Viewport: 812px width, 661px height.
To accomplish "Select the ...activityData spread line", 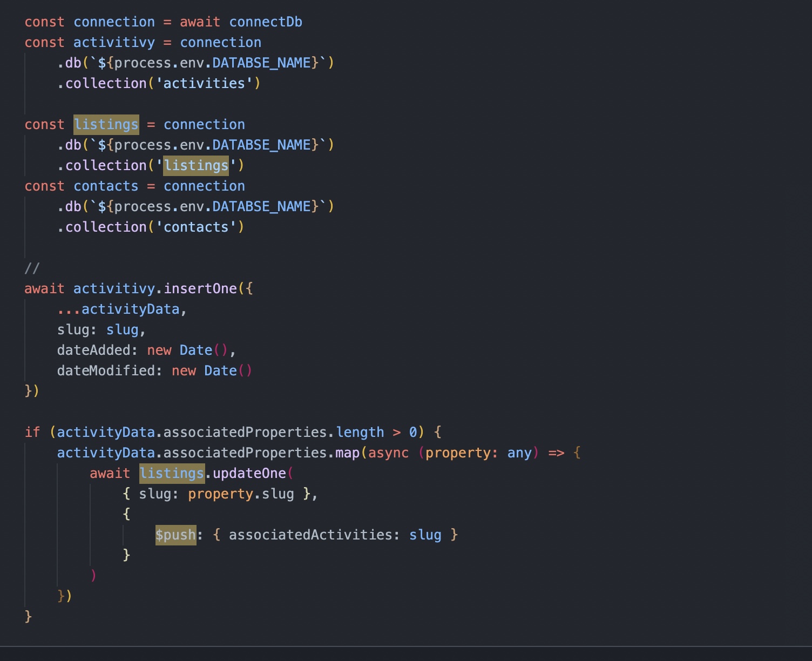I will [122, 309].
